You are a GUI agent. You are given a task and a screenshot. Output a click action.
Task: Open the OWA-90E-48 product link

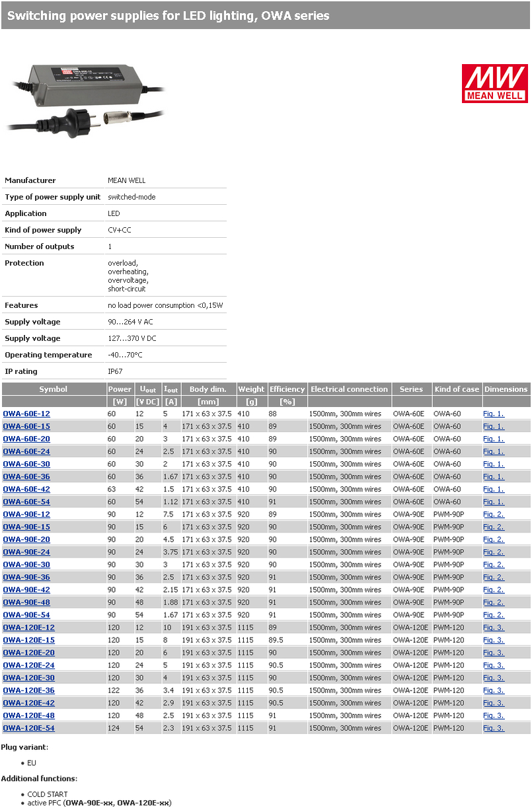(26, 603)
